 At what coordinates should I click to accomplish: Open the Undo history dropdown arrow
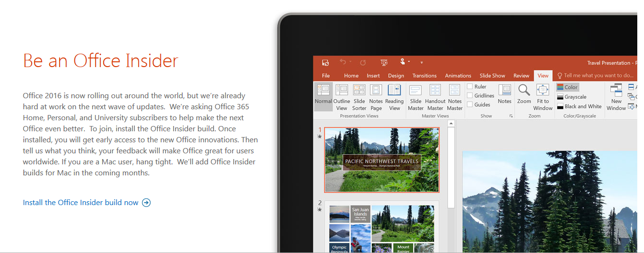(350, 62)
